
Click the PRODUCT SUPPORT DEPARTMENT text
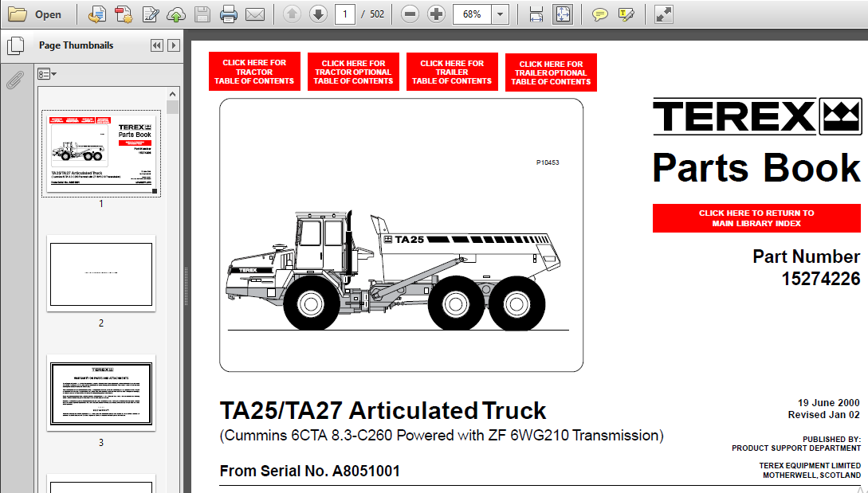coord(796,448)
